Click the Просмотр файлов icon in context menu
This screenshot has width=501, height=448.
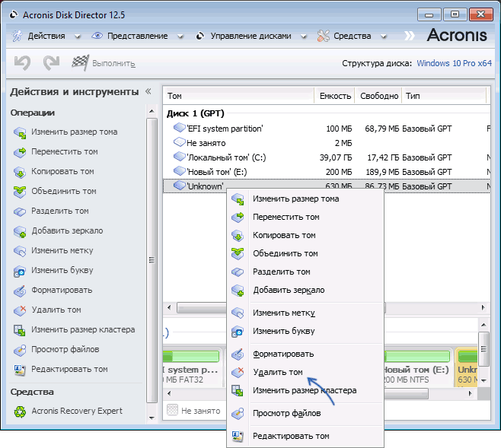click(x=239, y=413)
